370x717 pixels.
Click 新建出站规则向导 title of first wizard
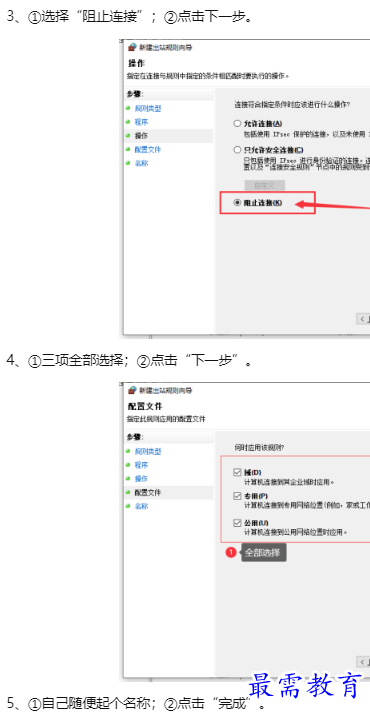[166, 47]
